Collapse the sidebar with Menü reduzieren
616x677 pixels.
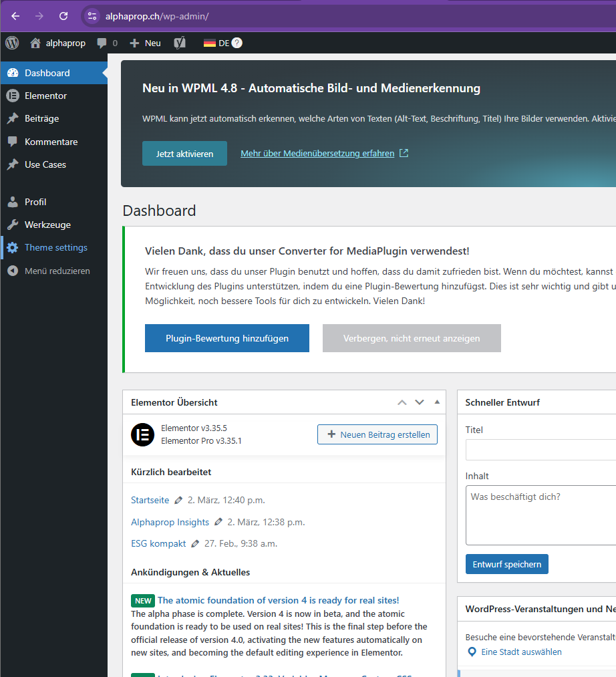coord(57,271)
